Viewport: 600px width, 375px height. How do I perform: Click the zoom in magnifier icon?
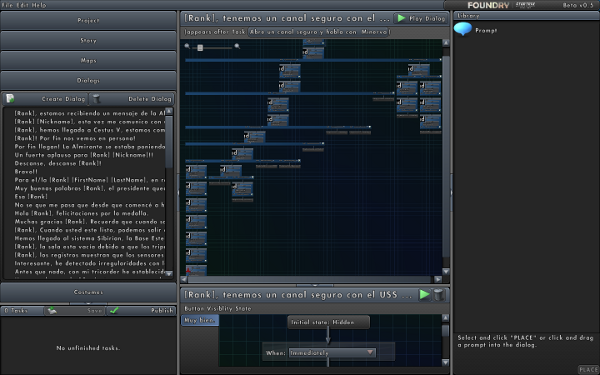coord(237,46)
